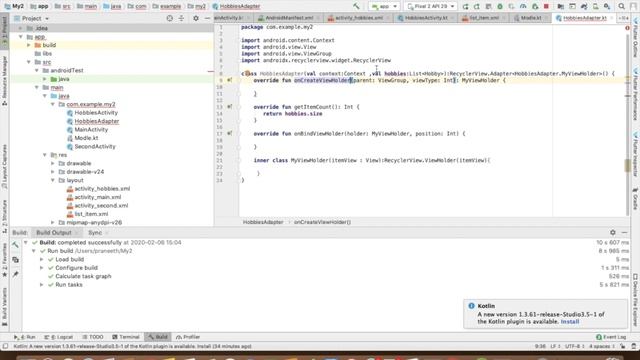Select activity_second.xml in the layout folder
Screen dimensions: 640x360
(x=101, y=205)
